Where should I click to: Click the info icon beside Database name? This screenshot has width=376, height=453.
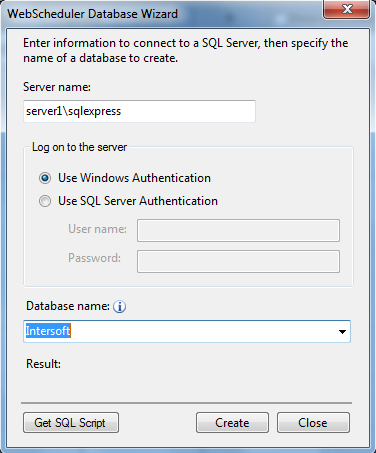pos(119,306)
